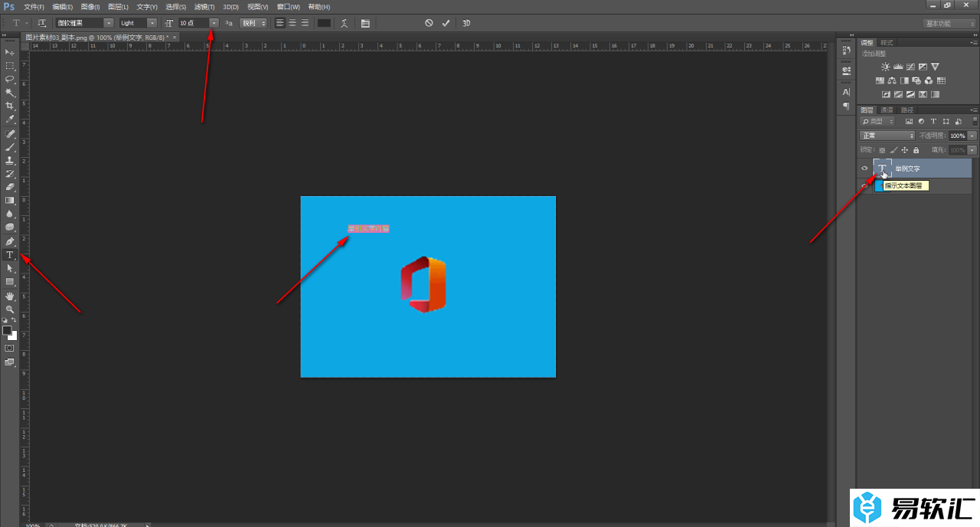
Task: Select the Eyedropper tool
Action: pos(10,119)
